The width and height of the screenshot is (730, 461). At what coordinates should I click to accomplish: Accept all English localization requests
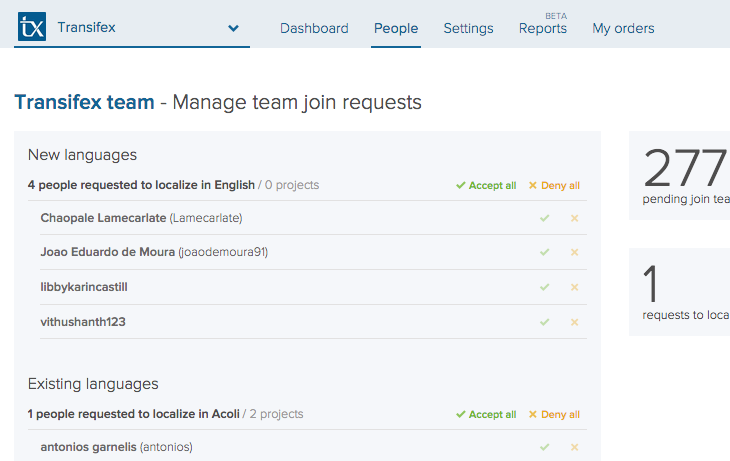(x=486, y=185)
